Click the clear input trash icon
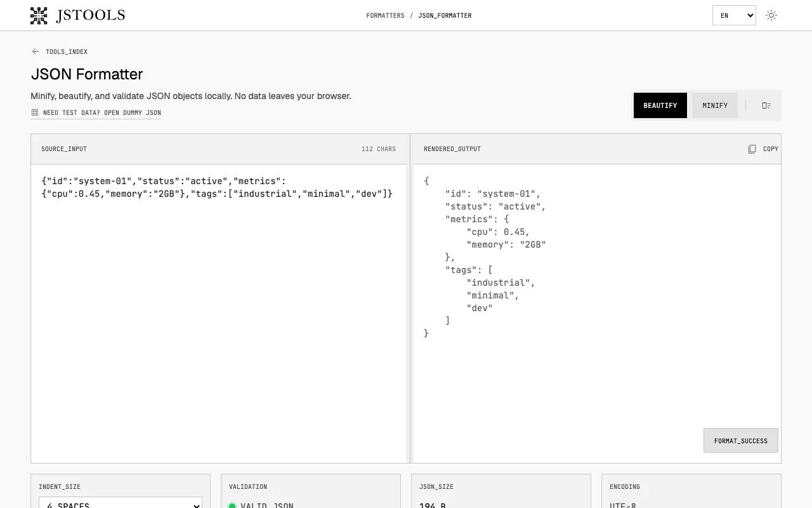This screenshot has height=508, width=812. [x=766, y=105]
